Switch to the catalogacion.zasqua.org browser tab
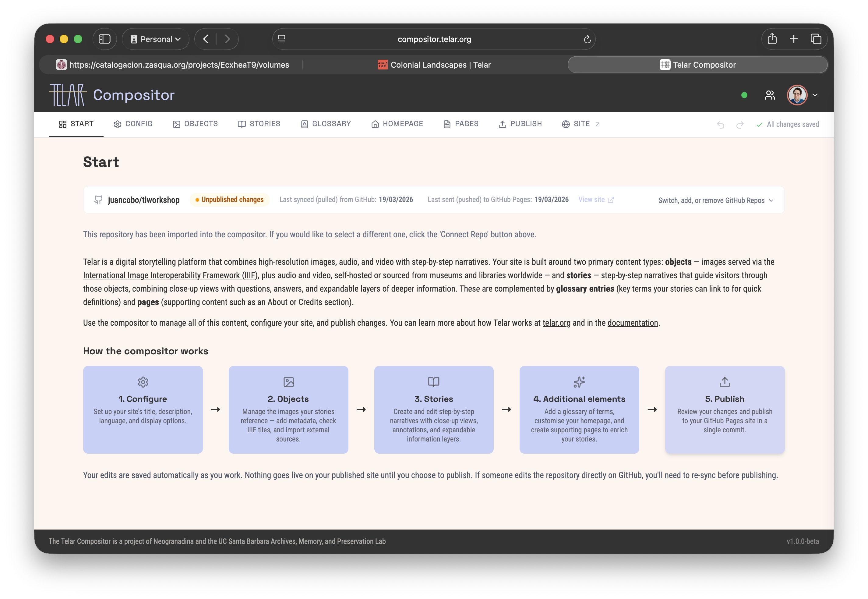The image size is (868, 599). click(172, 65)
